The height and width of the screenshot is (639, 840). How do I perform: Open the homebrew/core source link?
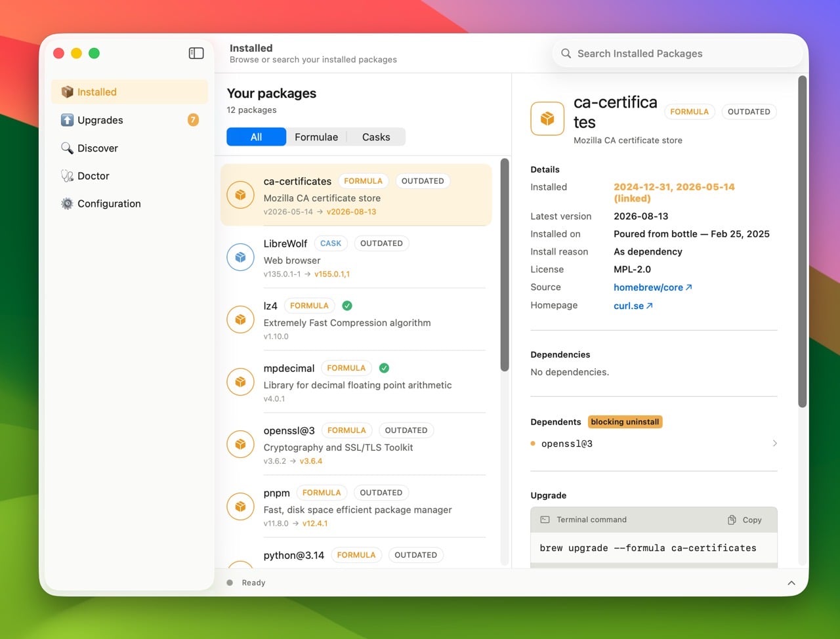tap(653, 287)
